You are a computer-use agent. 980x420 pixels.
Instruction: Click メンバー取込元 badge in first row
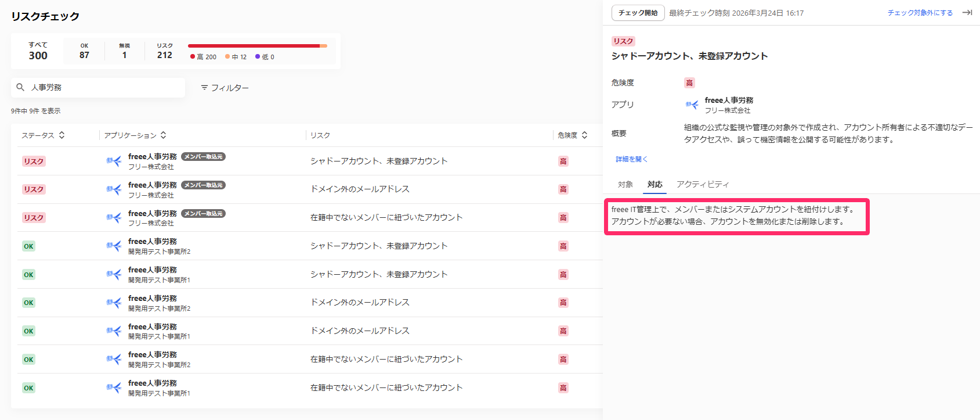[x=203, y=157]
